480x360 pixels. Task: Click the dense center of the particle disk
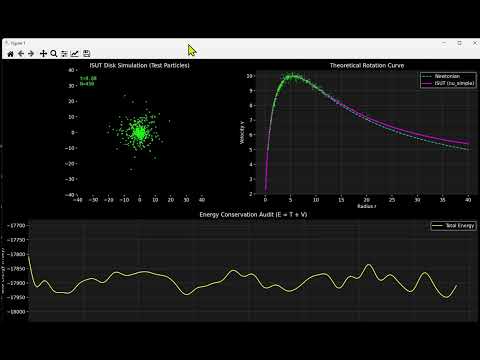click(139, 133)
